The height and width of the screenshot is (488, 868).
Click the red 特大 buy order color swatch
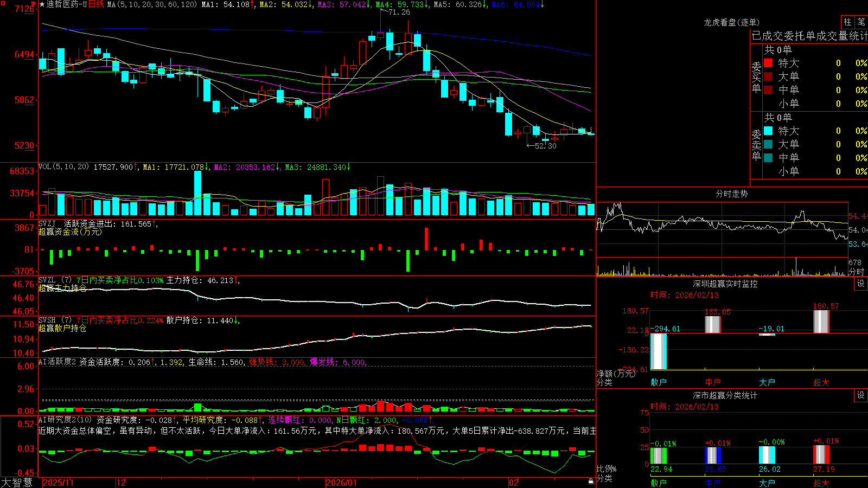click(768, 63)
